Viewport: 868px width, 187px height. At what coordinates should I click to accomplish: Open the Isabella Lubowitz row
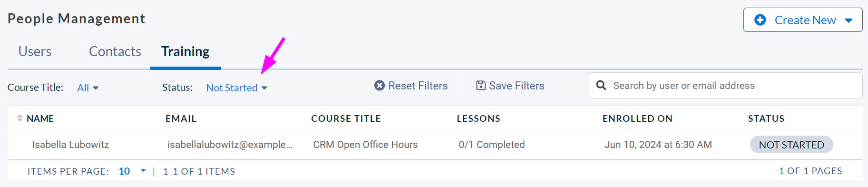pyautogui.click(x=435, y=145)
